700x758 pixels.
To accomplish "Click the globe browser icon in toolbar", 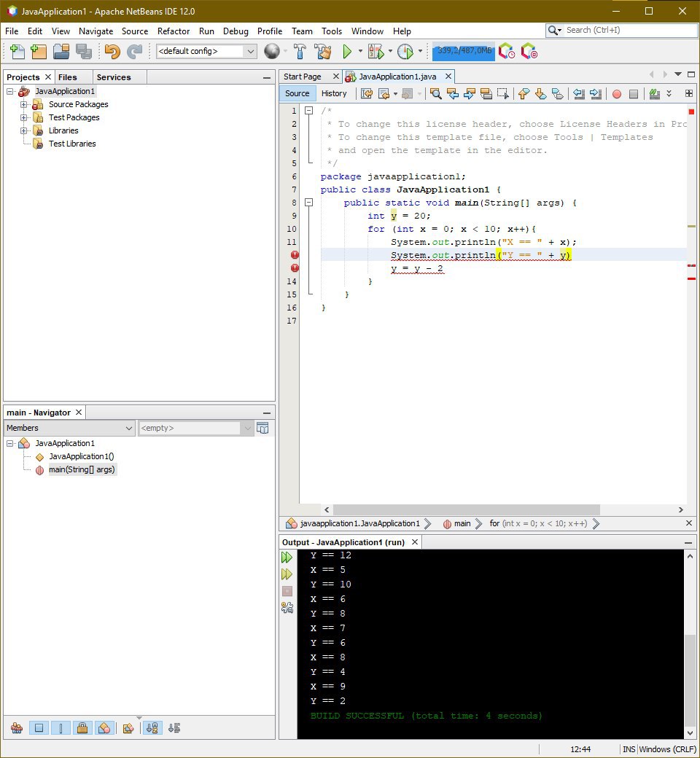I will pyautogui.click(x=272, y=51).
